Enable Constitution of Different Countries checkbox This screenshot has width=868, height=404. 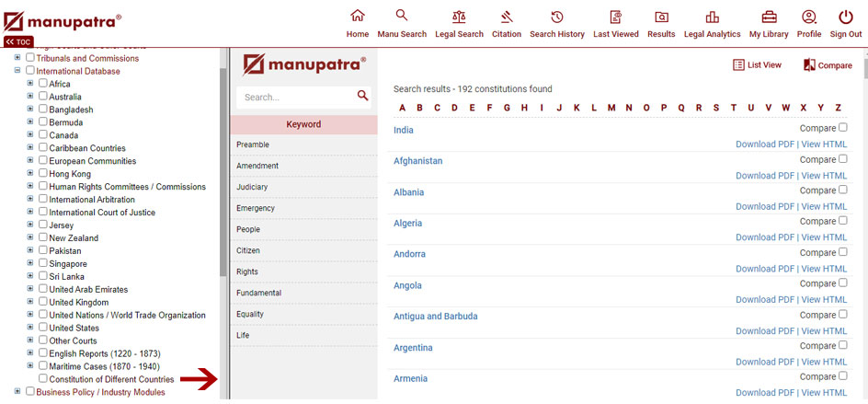pyautogui.click(x=43, y=379)
